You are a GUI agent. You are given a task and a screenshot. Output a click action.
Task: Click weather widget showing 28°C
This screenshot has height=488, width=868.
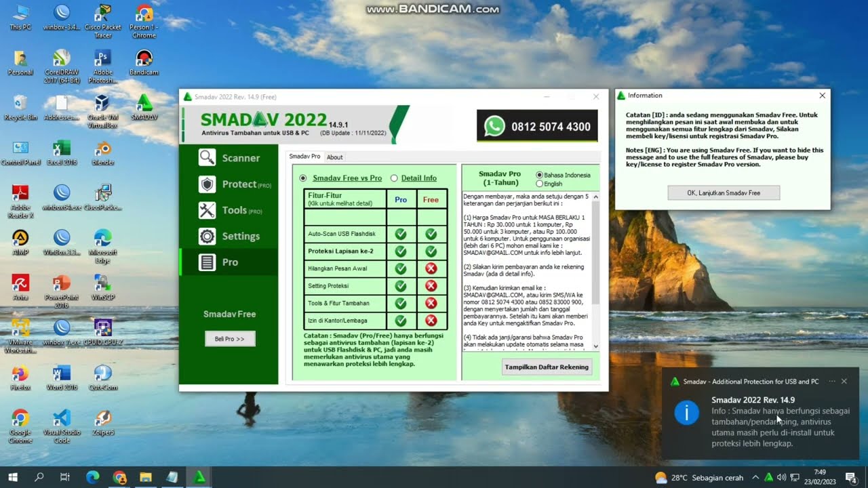point(698,477)
